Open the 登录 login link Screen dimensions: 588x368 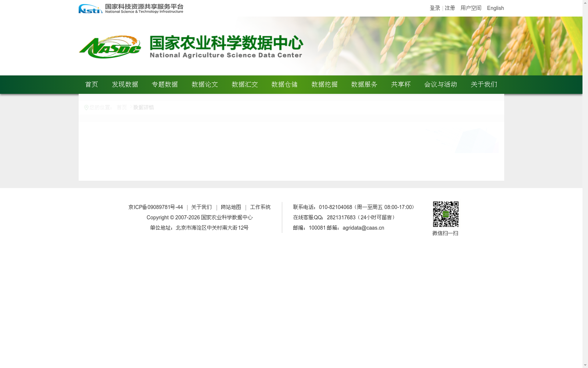[x=435, y=8]
